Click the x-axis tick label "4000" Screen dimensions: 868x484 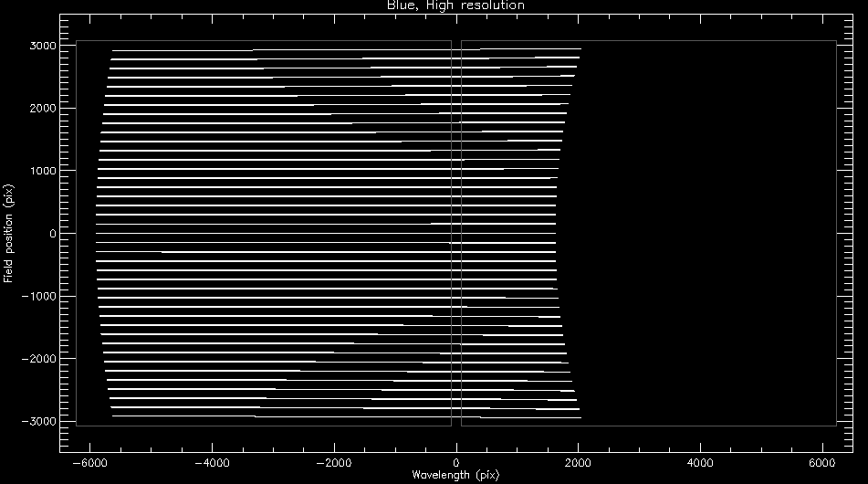pos(700,463)
